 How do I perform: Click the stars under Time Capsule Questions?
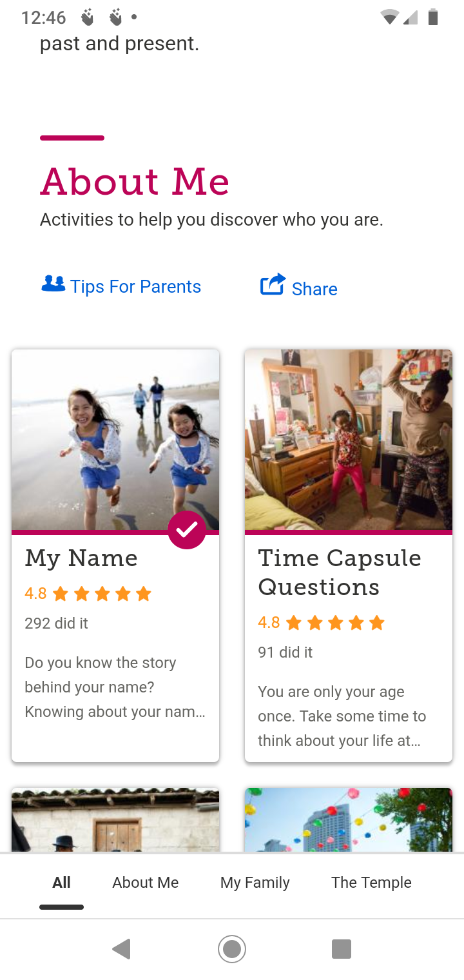pos(335,623)
